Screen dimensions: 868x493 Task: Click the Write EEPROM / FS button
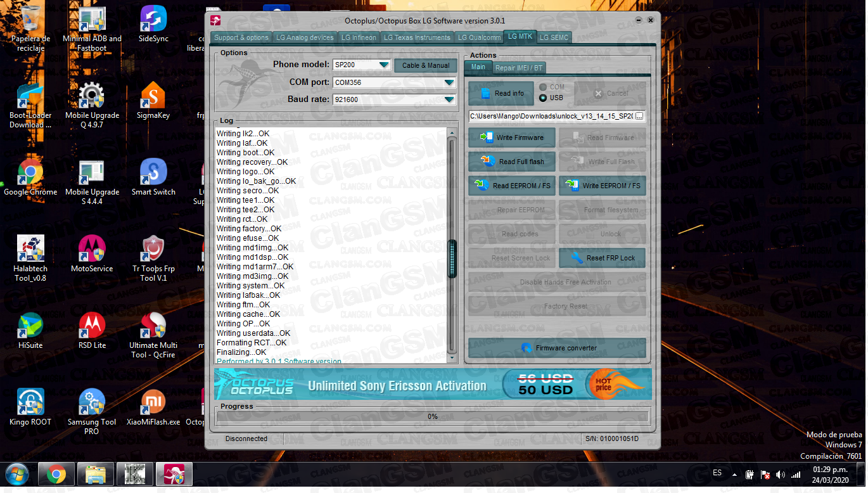click(x=603, y=186)
